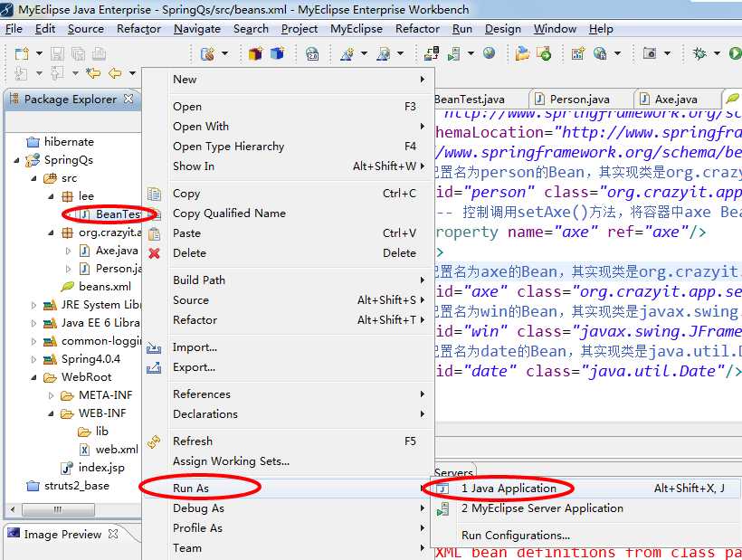Choose 1 Java Application from submenu
The image size is (742, 560).
(585, 489)
